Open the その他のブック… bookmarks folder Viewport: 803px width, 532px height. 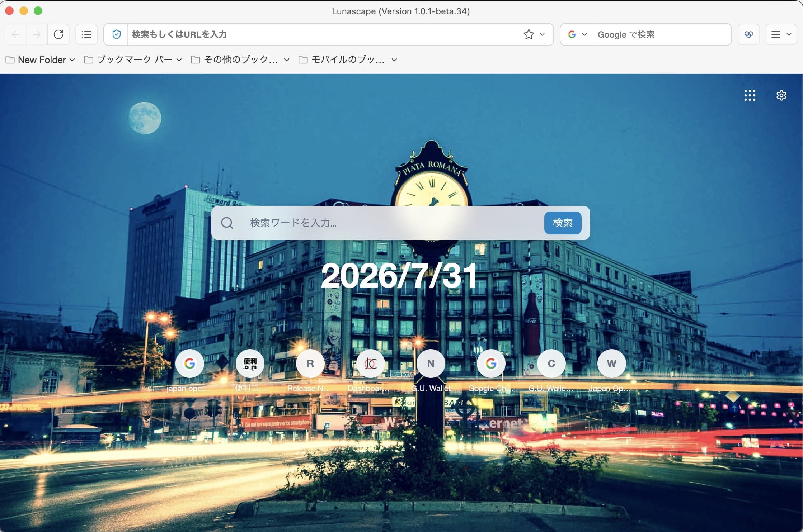pos(240,60)
